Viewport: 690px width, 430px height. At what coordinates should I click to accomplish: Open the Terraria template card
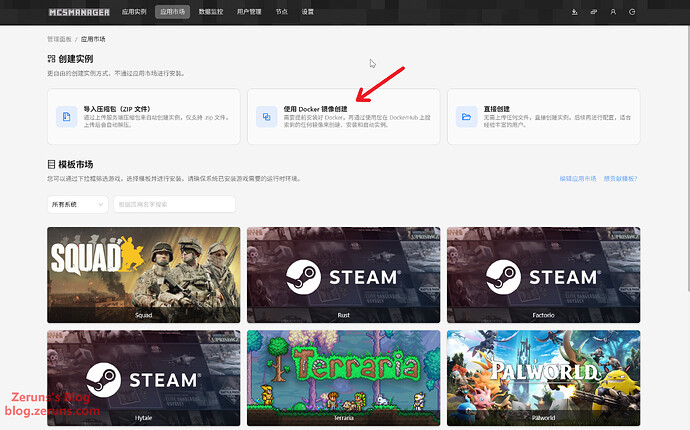(344, 378)
